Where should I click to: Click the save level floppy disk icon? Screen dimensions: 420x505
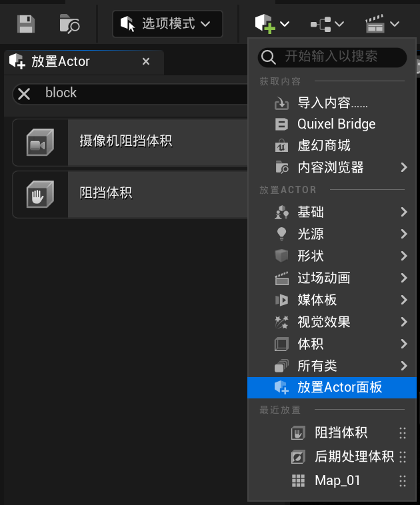pos(26,24)
